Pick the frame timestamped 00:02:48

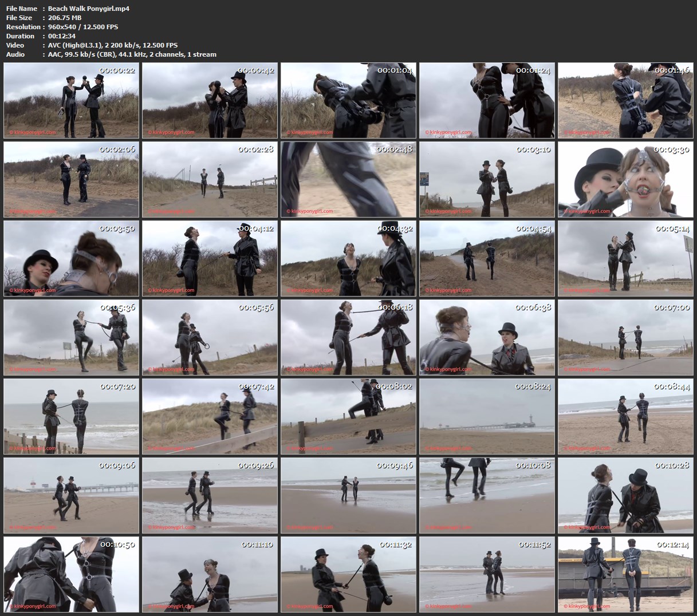tap(349, 179)
